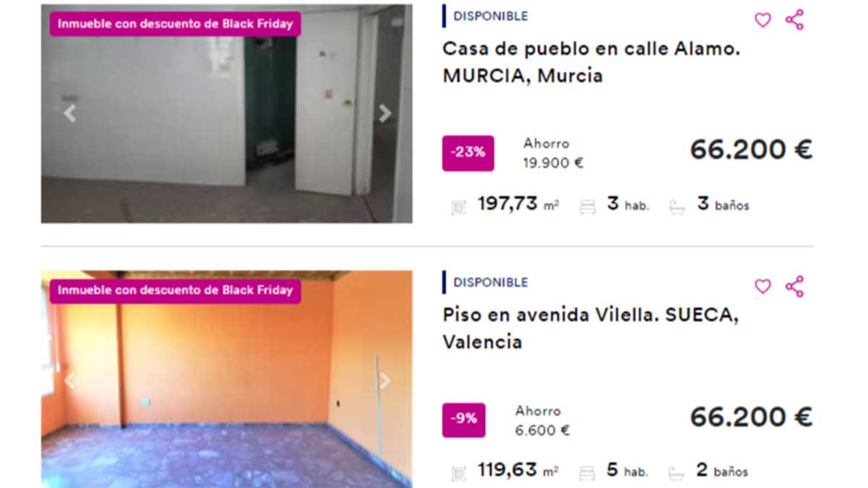
Task: Click the Black Friday badge on Murcia listing
Action: 175,23
